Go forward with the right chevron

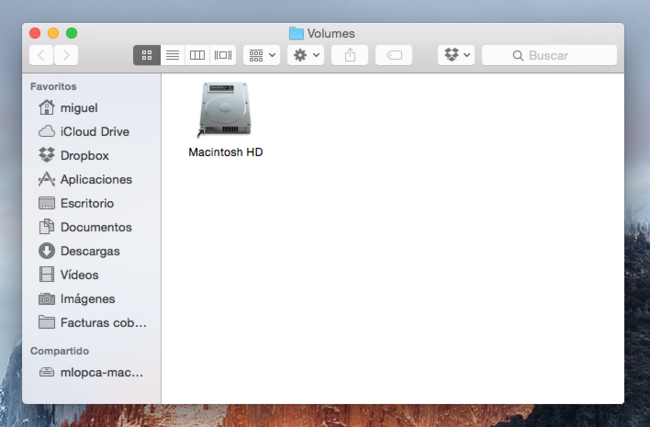point(66,55)
